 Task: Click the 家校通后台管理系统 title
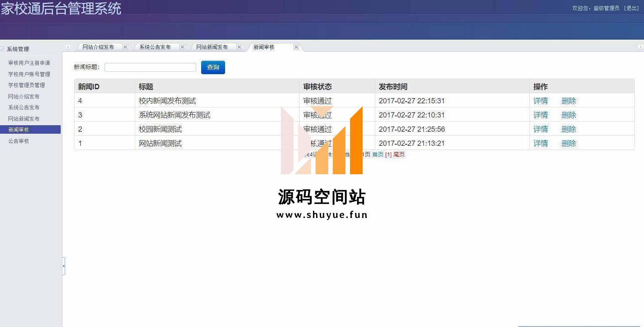tap(61, 9)
